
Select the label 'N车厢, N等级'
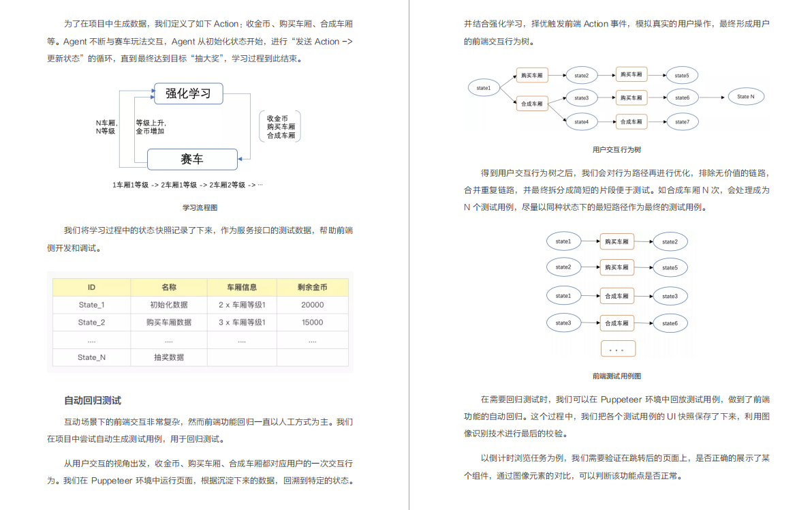coord(106,127)
